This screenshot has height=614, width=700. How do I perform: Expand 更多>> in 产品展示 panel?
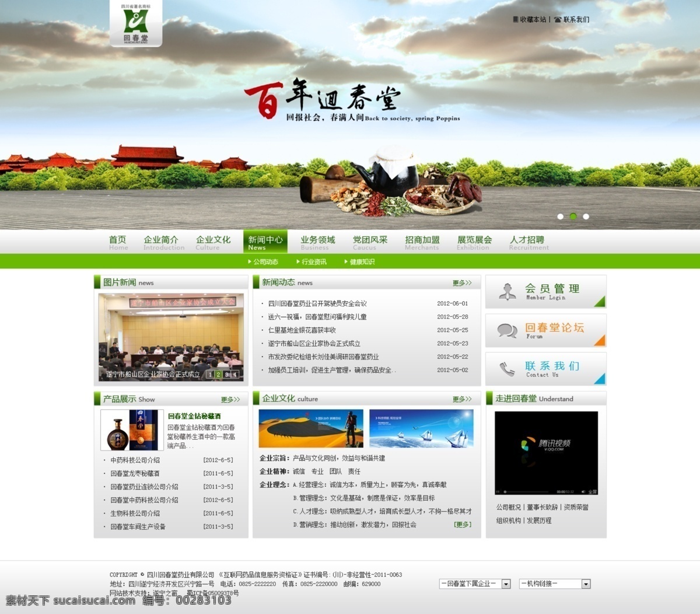(230, 400)
